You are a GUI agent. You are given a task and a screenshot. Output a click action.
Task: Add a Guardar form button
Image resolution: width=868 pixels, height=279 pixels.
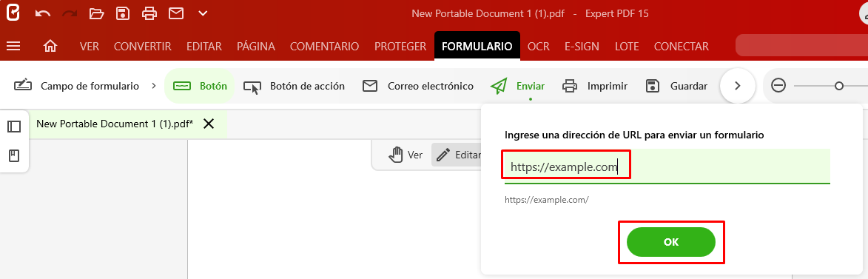coord(676,86)
